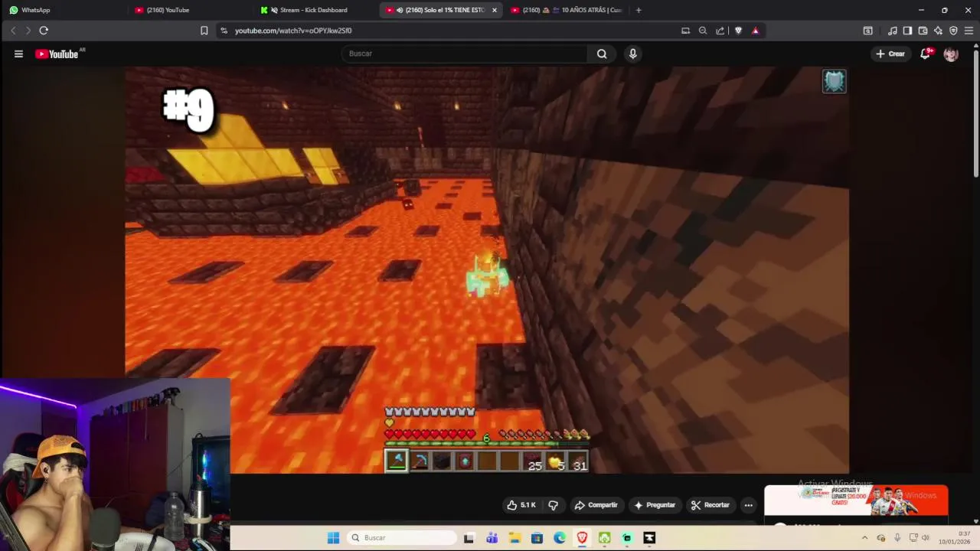Click the site settings icon beside URL

coord(224,31)
